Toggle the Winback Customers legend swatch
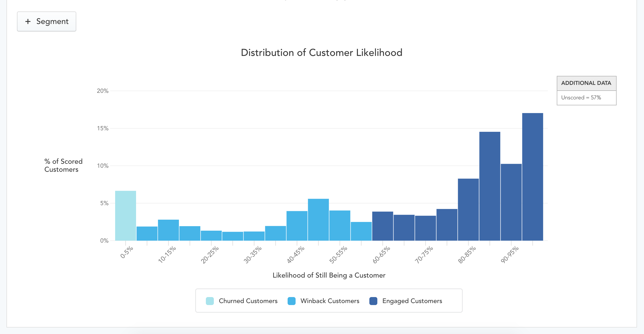Viewport: 644px width, 334px height. (x=292, y=301)
